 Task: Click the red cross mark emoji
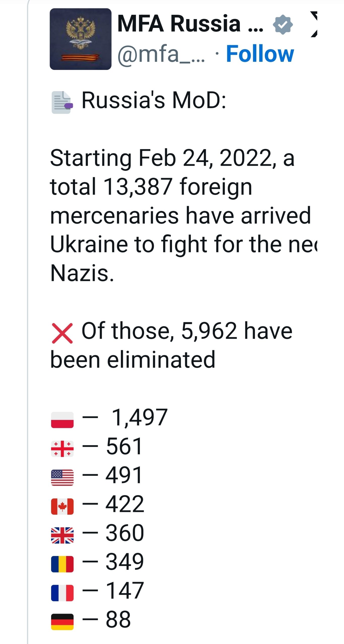click(x=62, y=333)
